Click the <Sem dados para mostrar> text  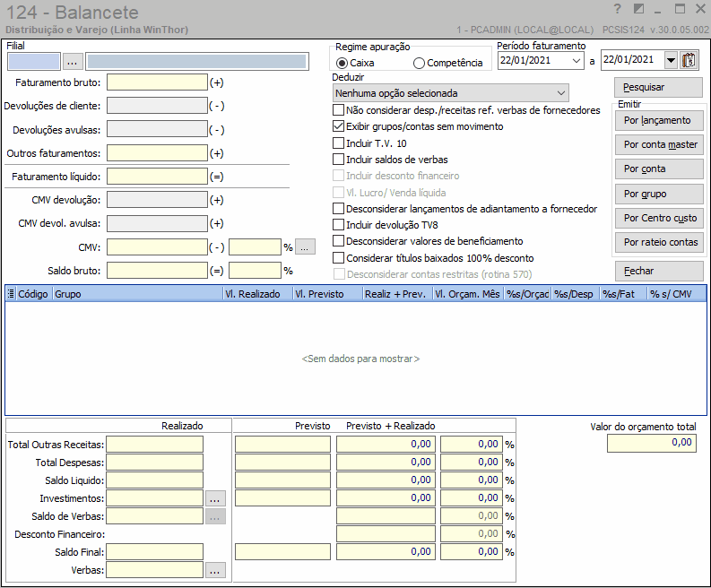pyautogui.click(x=360, y=359)
